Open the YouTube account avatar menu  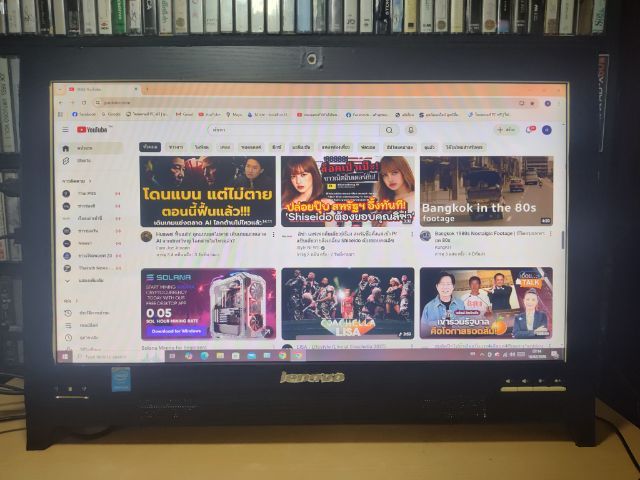[x=547, y=130]
